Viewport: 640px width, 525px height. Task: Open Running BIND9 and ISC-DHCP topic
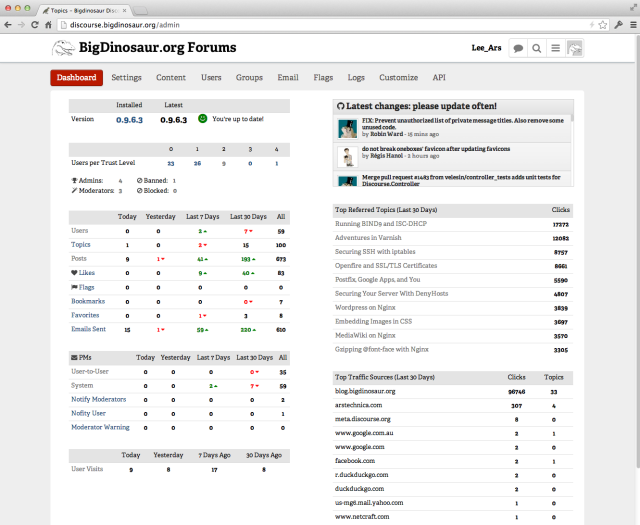click(x=381, y=224)
